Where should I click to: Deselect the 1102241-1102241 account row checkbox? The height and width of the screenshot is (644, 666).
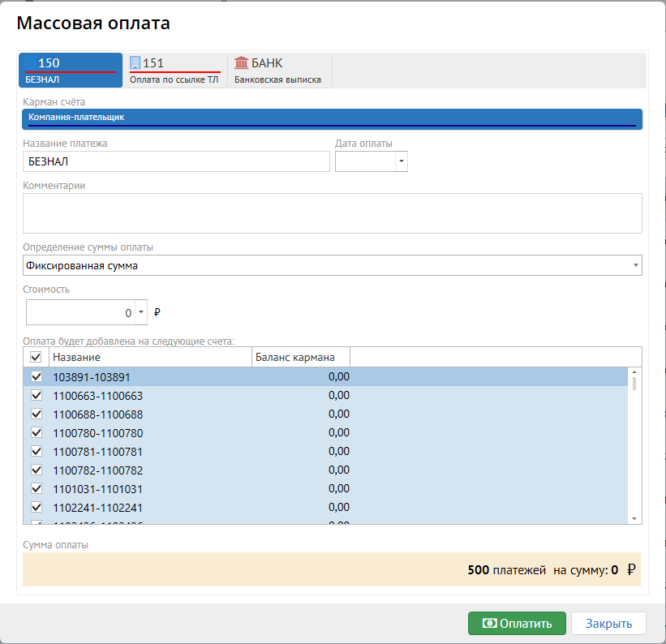point(36,507)
